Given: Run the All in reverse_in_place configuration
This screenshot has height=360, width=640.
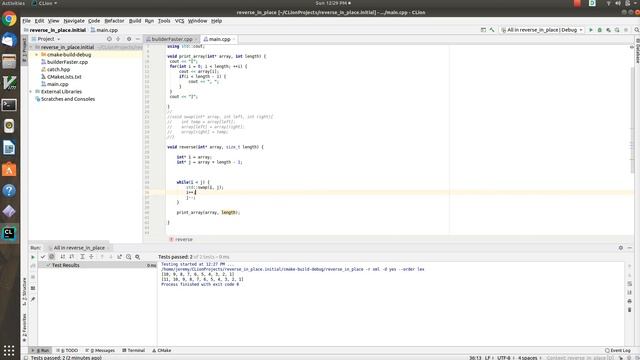Looking at the screenshot, I should 591,30.
